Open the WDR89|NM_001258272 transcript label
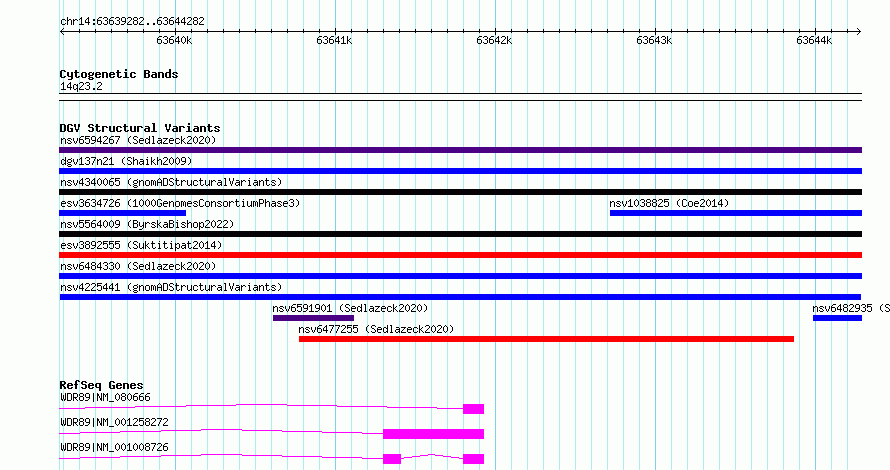890x470 pixels. point(114,422)
